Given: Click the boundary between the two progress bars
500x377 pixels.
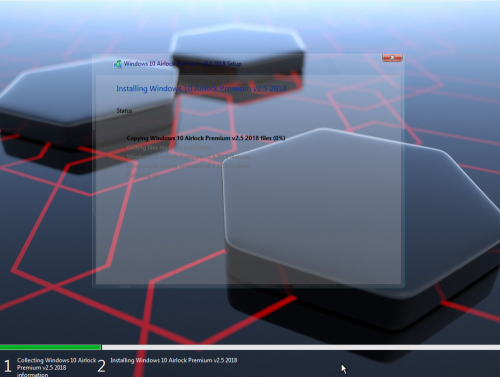Looking at the screenshot, I should coord(101,347).
